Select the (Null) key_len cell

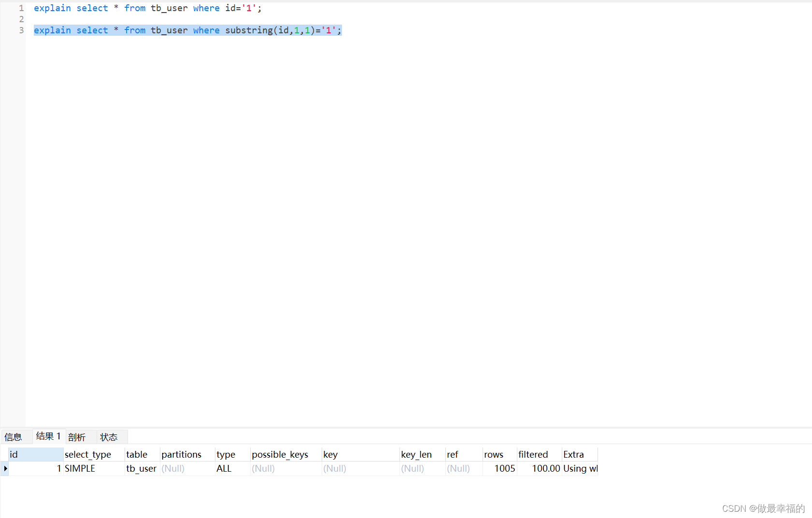point(422,468)
